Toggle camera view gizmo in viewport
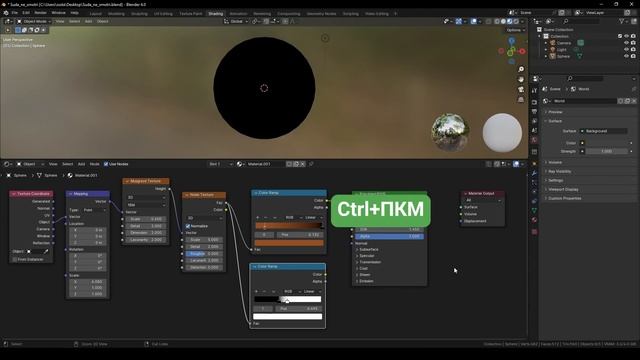This screenshot has width=640, height=360. click(521, 89)
